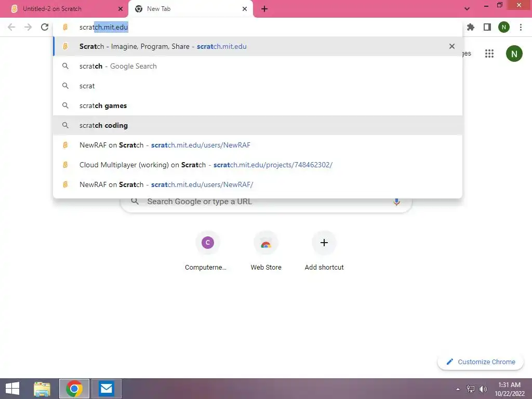Open Chrome three-dot menu
The image size is (532, 399).
521,27
